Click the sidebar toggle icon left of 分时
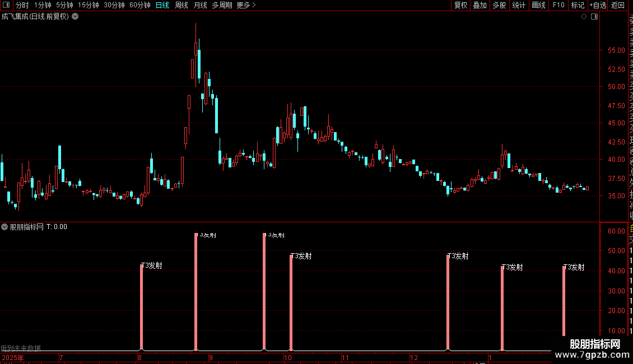The image size is (633, 364). pos(6,5)
